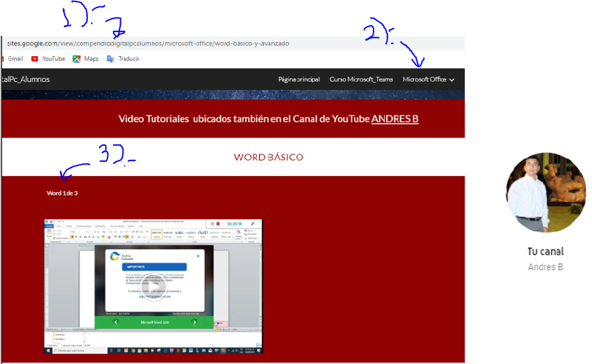Open the Curso Microsoft_Teams page
592x364 pixels.
tap(361, 79)
